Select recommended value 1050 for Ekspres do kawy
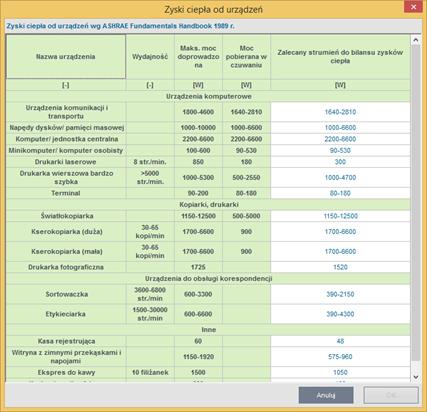This screenshot has height=412, width=427. click(340, 372)
